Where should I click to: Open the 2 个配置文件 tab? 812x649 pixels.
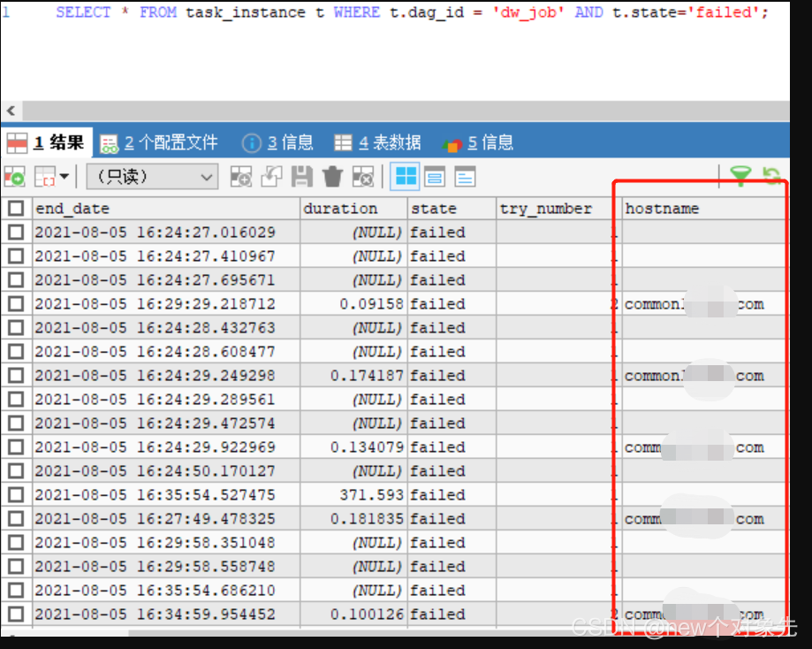[160, 142]
